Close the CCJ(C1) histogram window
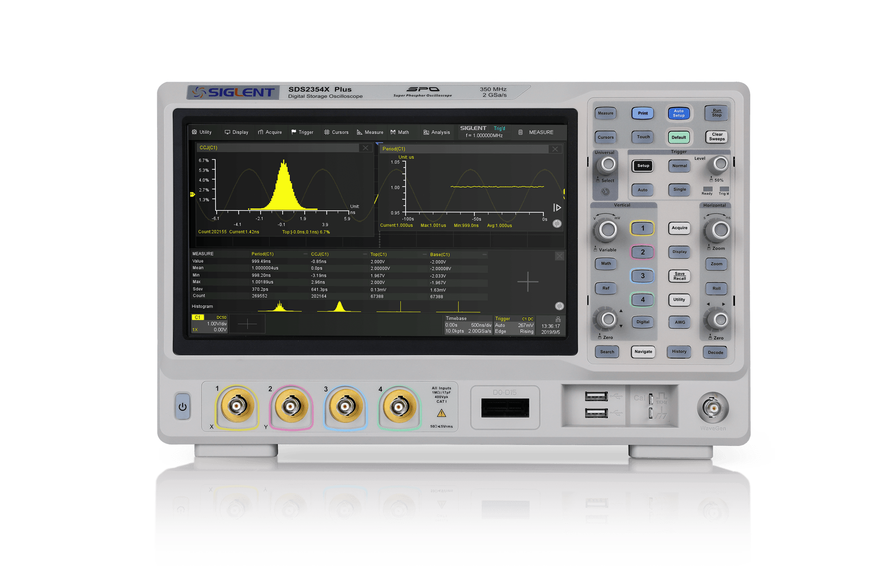The height and width of the screenshot is (588, 882). pyautogui.click(x=365, y=148)
